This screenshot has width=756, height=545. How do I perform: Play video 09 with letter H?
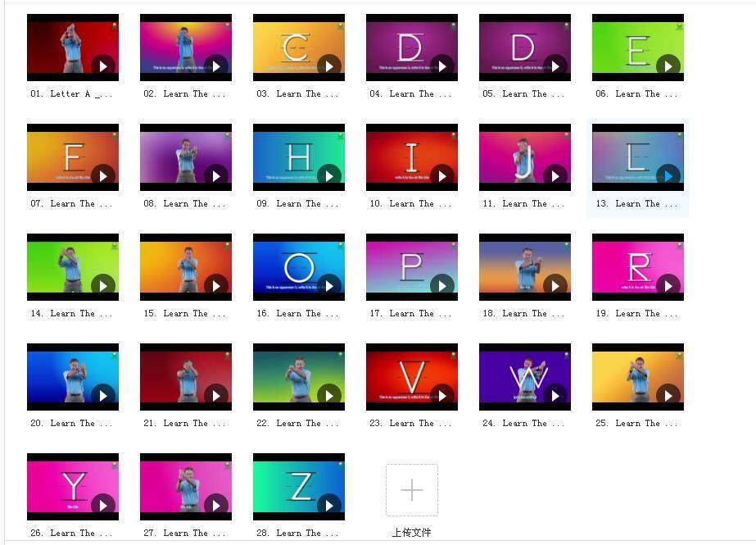329,176
